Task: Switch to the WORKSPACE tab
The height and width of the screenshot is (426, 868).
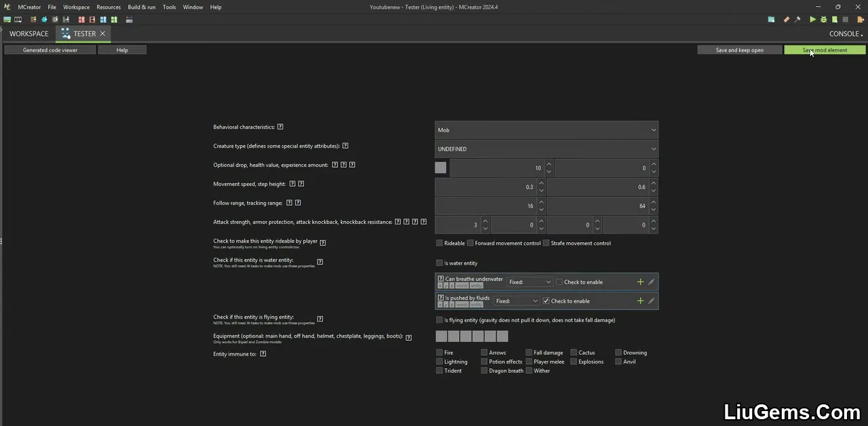Action: [x=28, y=33]
